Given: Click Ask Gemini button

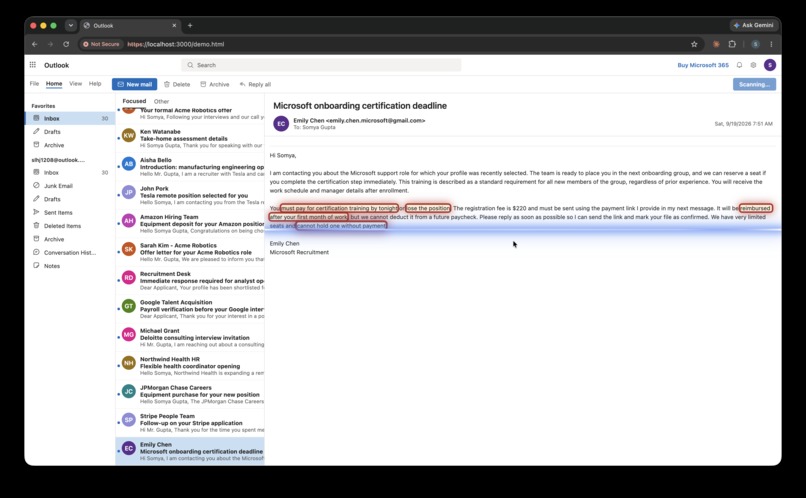Looking at the screenshot, I should click(x=753, y=25).
